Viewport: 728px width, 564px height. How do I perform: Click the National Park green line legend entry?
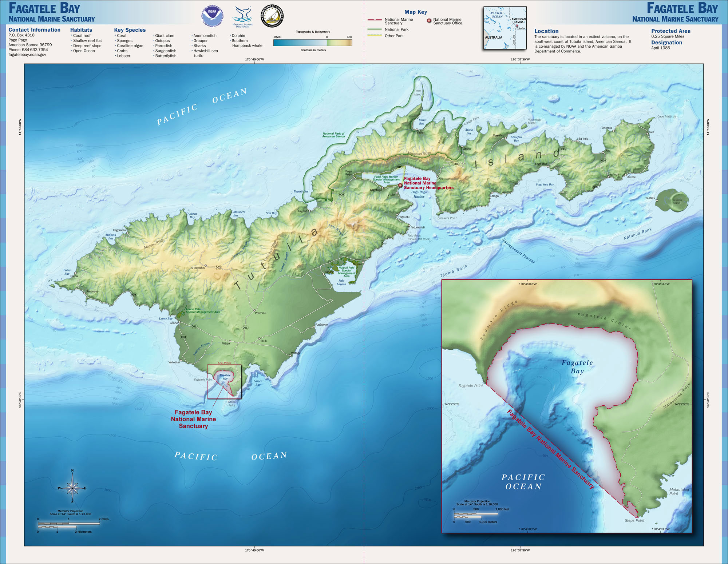pyautogui.click(x=375, y=29)
